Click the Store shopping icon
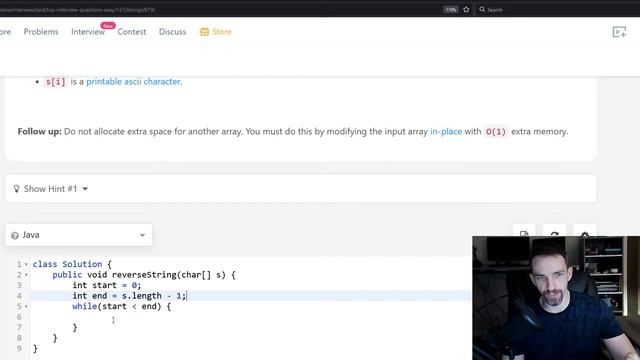640x360 pixels. [204, 32]
